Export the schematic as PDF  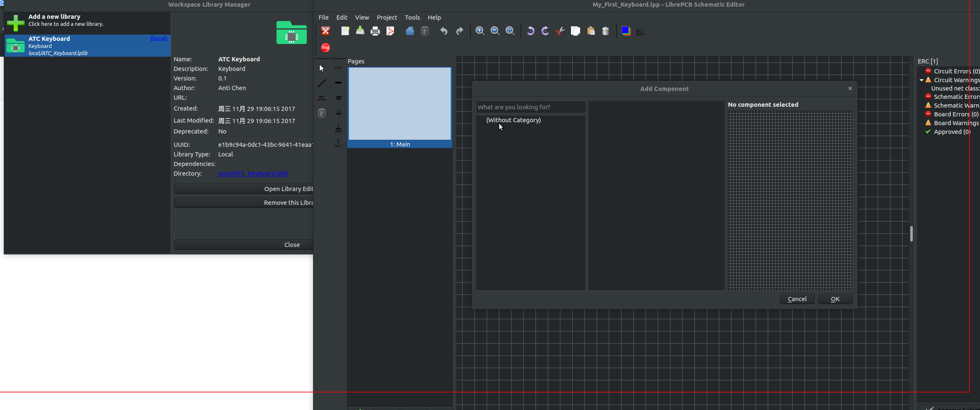(390, 31)
